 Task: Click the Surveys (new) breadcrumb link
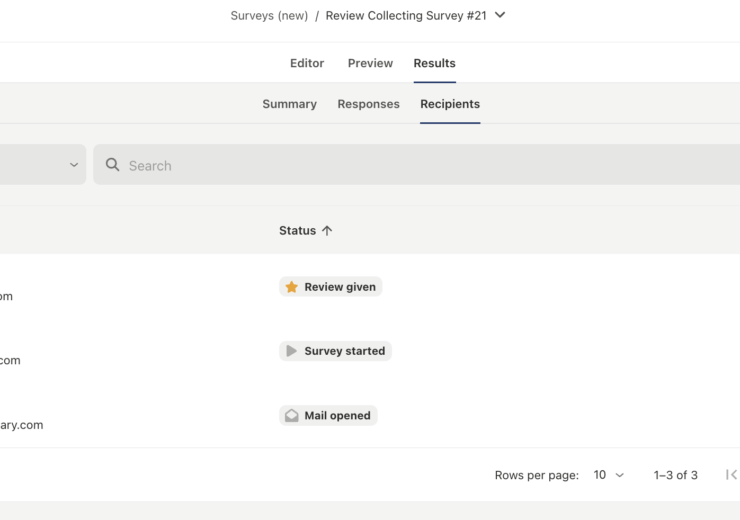pos(269,16)
